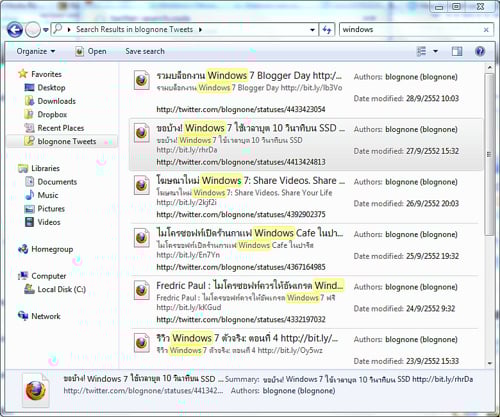Click URL ending in statuses/4367164985
The width and height of the screenshot is (500, 417).
click(241, 267)
